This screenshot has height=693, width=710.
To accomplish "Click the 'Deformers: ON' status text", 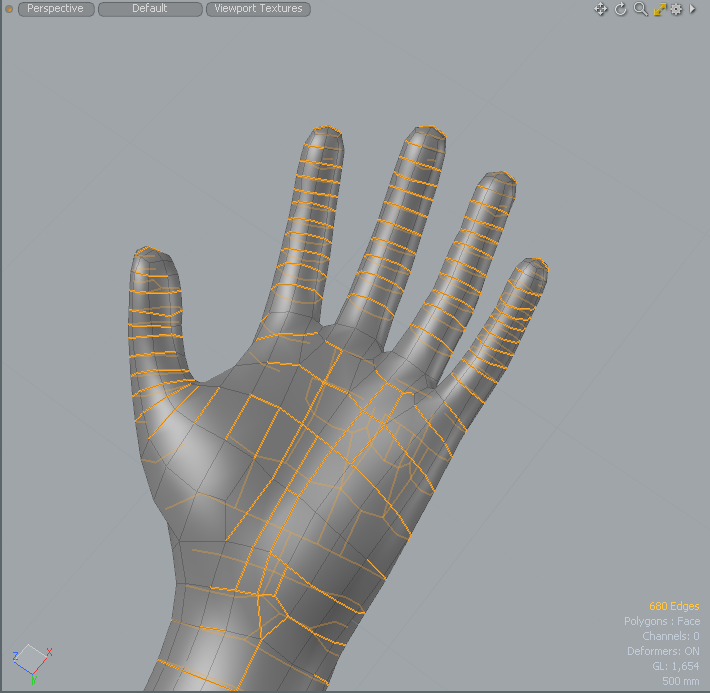I will (x=663, y=651).
